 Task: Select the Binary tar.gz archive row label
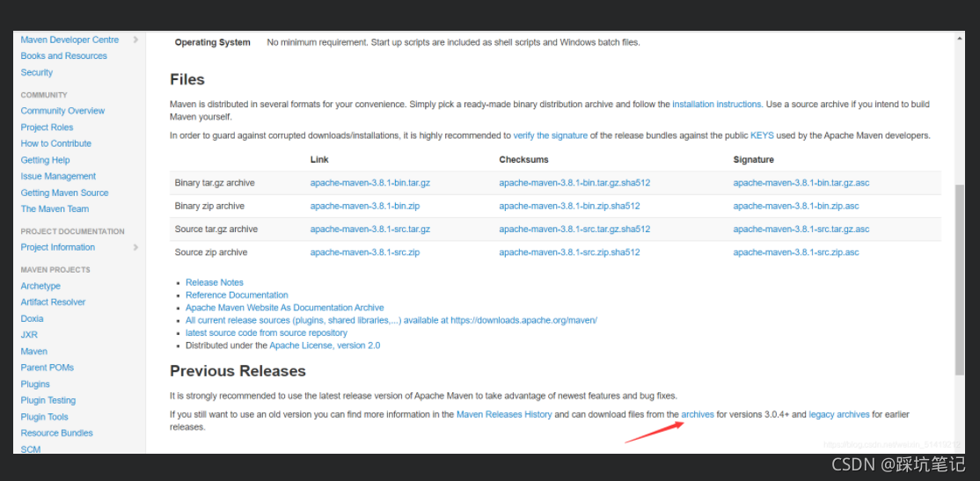215,183
